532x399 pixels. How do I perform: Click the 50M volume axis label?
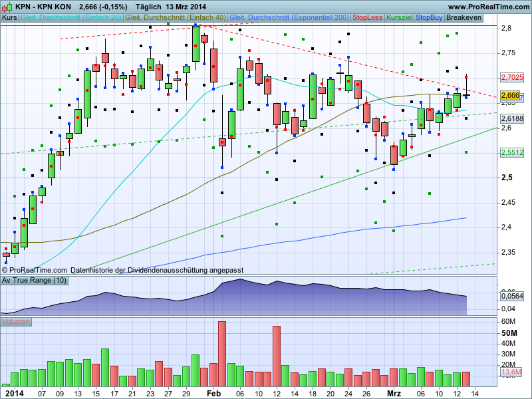click(509, 333)
